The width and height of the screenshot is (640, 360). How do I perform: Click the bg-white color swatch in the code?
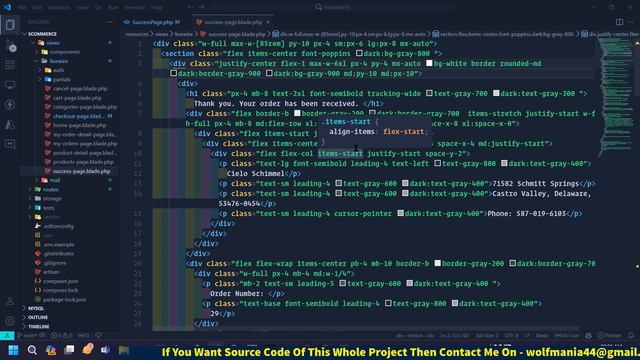pos(429,63)
